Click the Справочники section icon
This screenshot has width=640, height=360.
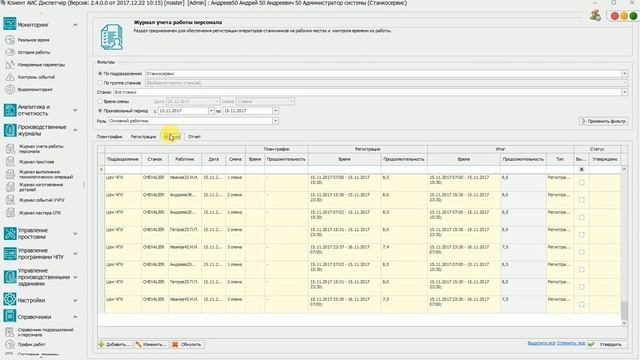coord(10,316)
